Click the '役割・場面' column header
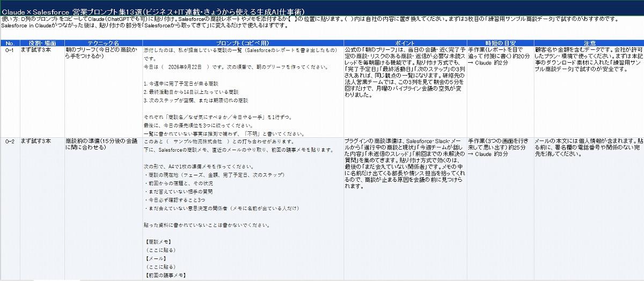 (41, 42)
